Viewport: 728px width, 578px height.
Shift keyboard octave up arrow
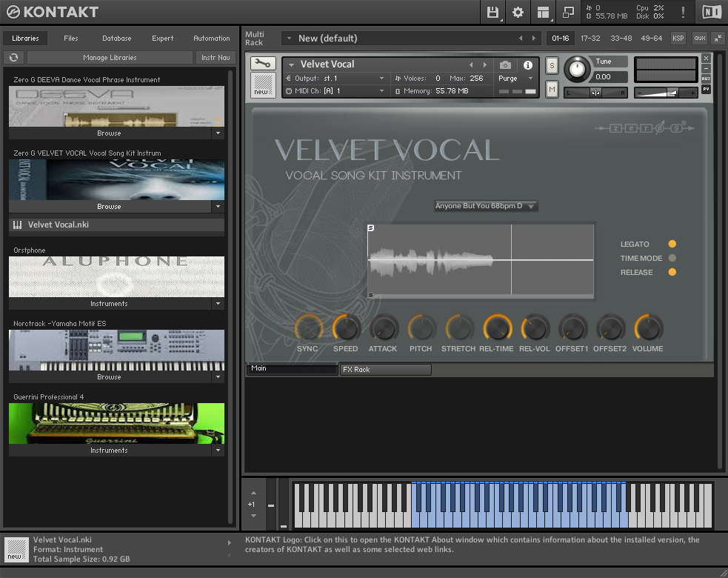pyautogui.click(x=253, y=493)
